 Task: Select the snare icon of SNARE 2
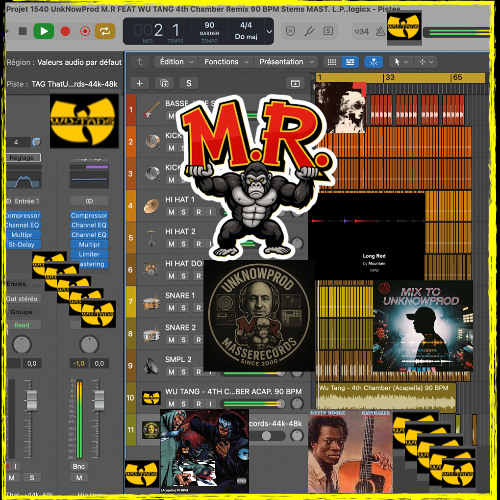click(x=152, y=334)
